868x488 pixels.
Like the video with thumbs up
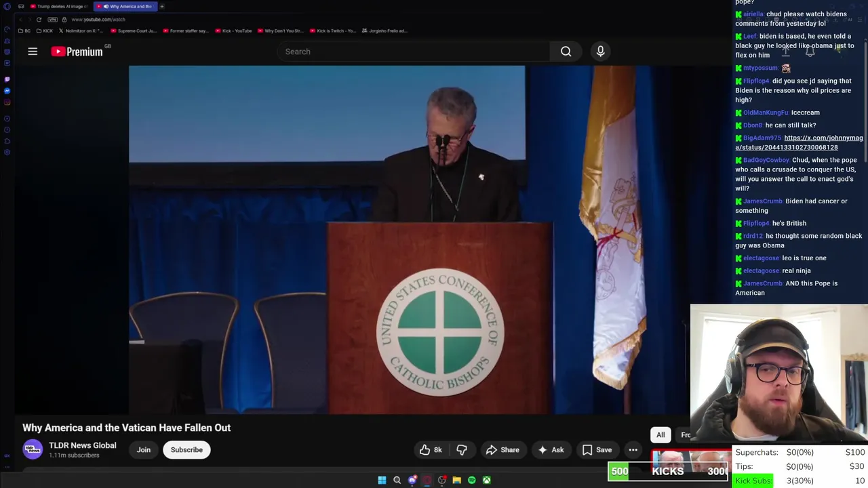[431, 450]
